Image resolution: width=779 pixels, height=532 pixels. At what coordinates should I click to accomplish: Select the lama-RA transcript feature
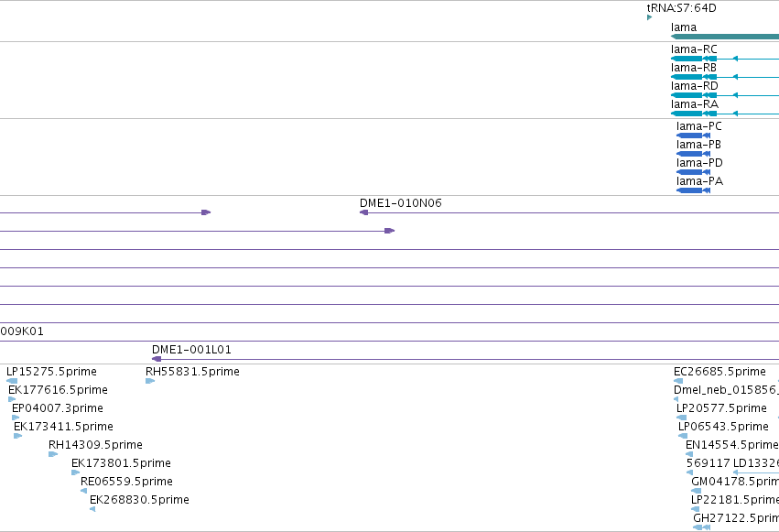coord(725,114)
